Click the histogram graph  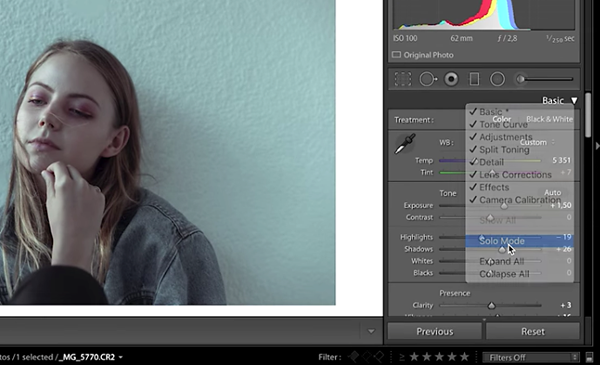pos(484,15)
